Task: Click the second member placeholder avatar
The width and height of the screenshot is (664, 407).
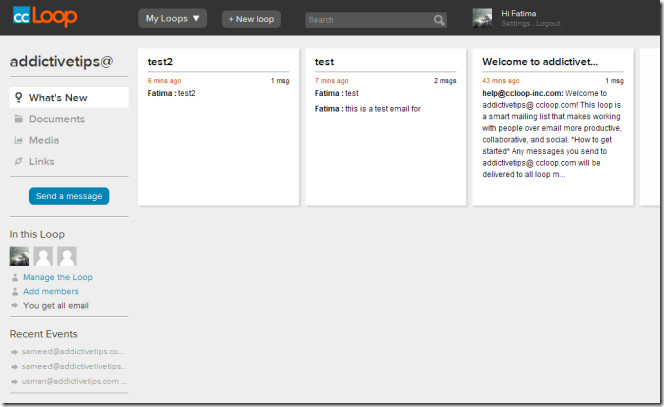Action: pyautogui.click(x=43, y=256)
